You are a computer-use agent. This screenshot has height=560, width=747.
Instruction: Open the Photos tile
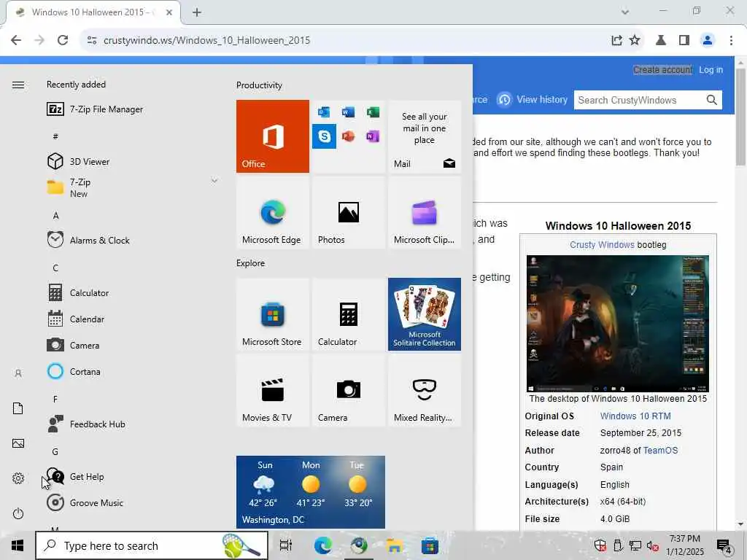348,212
